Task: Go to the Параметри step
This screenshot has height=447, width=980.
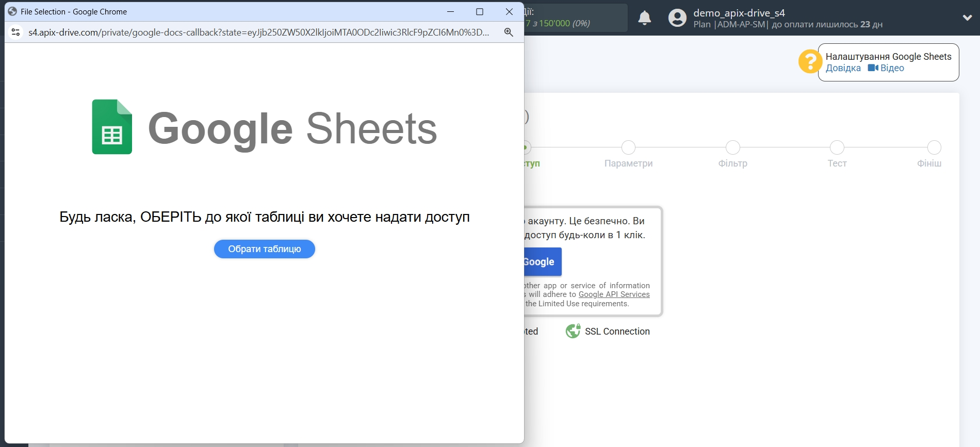Action: click(628, 163)
